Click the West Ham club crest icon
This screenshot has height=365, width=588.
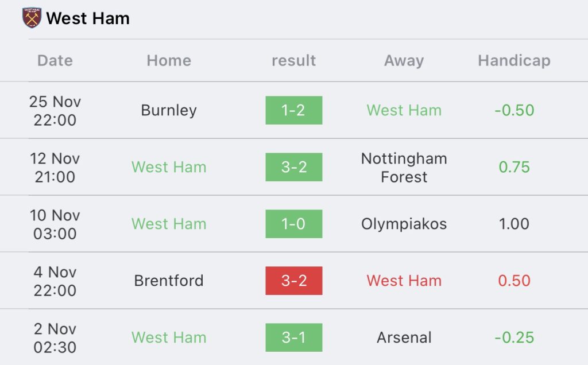tap(32, 18)
